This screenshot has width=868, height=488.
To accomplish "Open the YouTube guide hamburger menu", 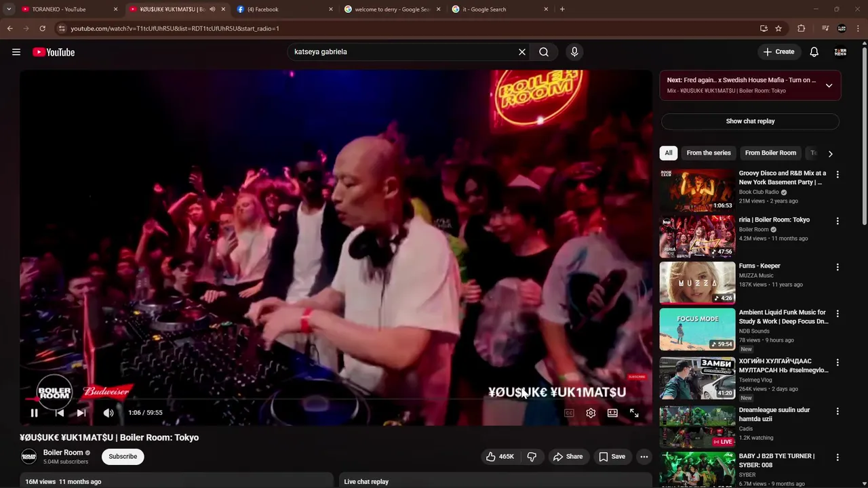I will click(x=16, y=52).
